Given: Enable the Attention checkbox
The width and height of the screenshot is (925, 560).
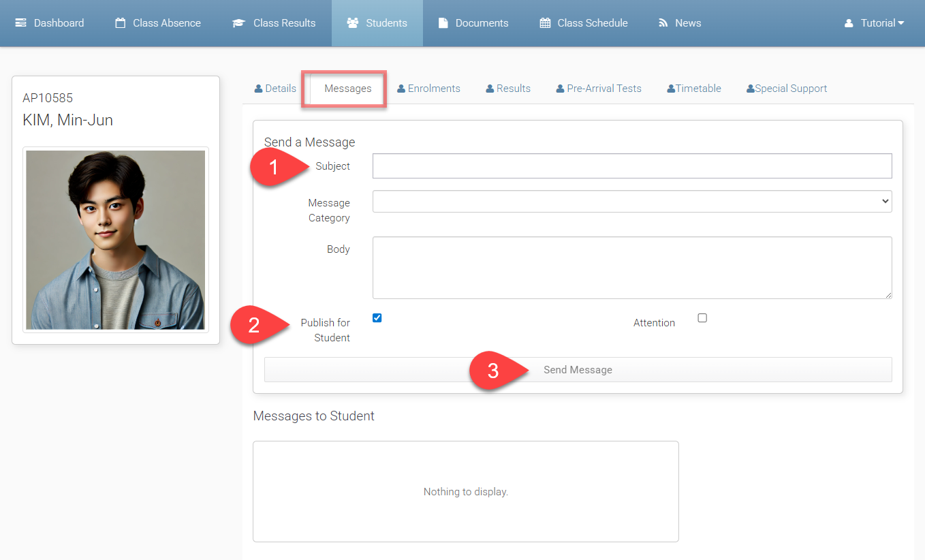Looking at the screenshot, I should coord(702,318).
